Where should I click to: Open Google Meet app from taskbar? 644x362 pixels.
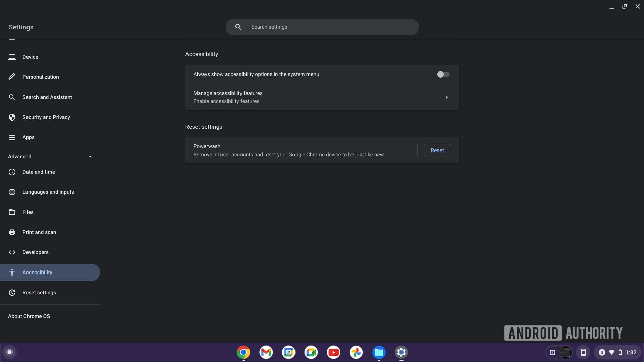point(311,352)
